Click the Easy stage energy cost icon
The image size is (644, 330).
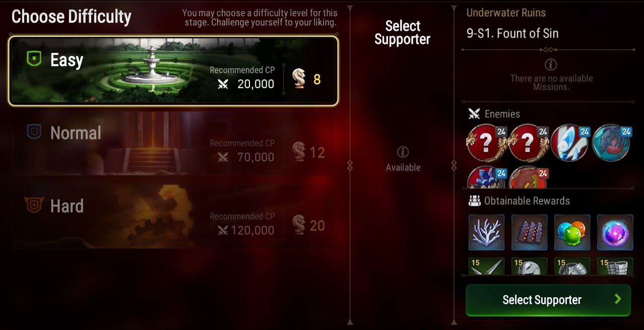[x=299, y=79]
